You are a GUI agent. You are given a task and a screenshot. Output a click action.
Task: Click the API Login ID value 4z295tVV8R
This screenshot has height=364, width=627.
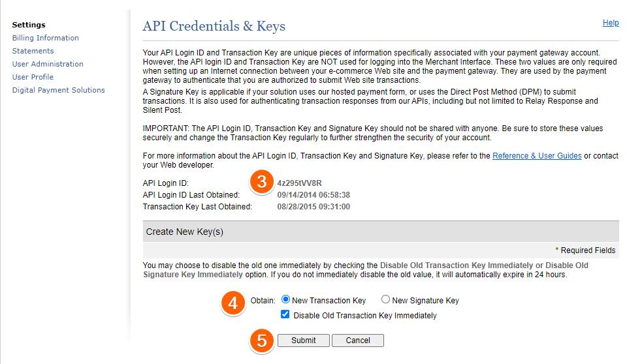pos(299,184)
